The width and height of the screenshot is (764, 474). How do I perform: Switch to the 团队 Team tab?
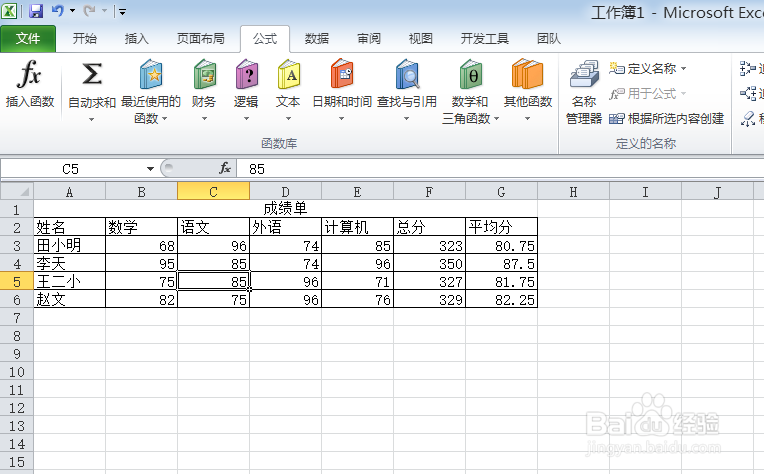[x=549, y=38]
